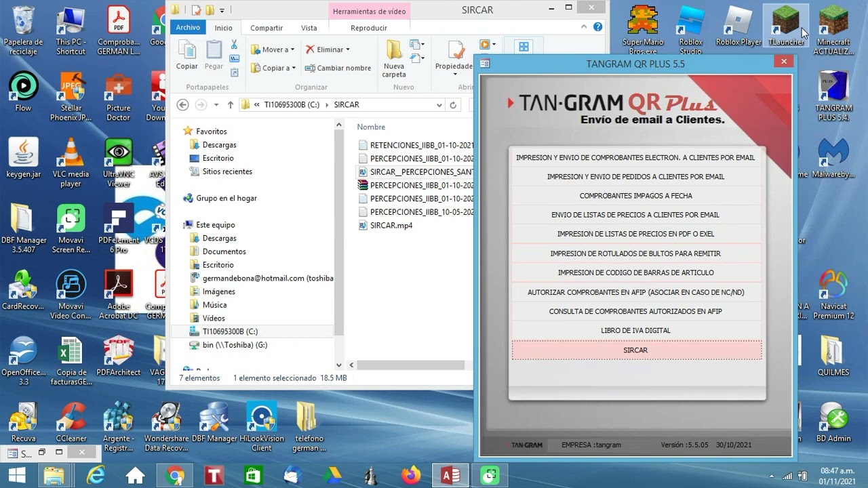Go back with Explorer back arrow
868x488 pixels.
182,105
